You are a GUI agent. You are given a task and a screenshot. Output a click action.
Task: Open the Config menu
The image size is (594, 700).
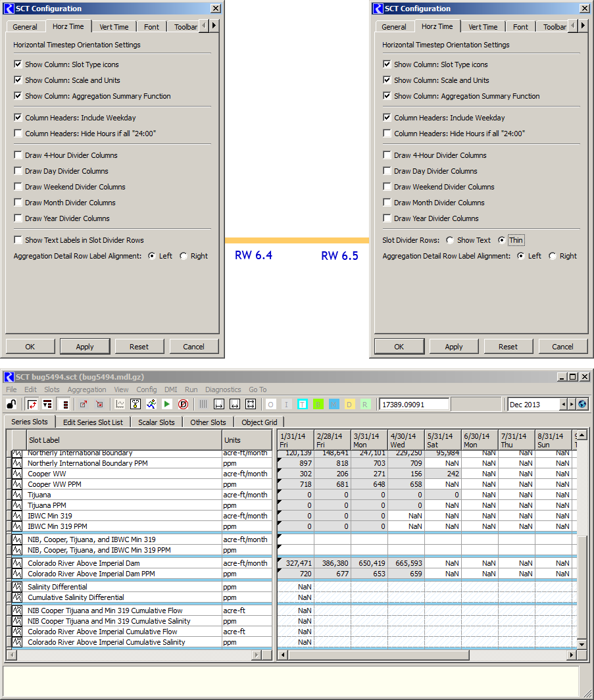[x=147, y=389]
